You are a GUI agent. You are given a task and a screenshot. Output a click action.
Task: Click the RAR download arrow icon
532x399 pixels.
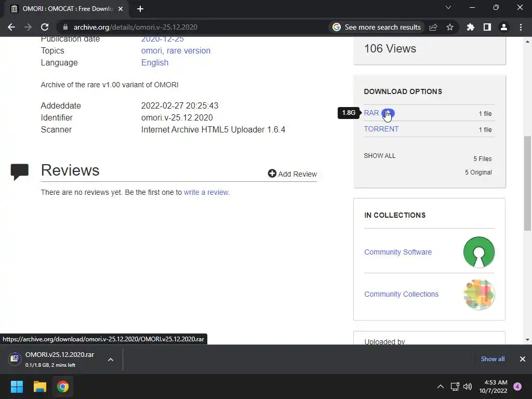click(x=388, y=113)
